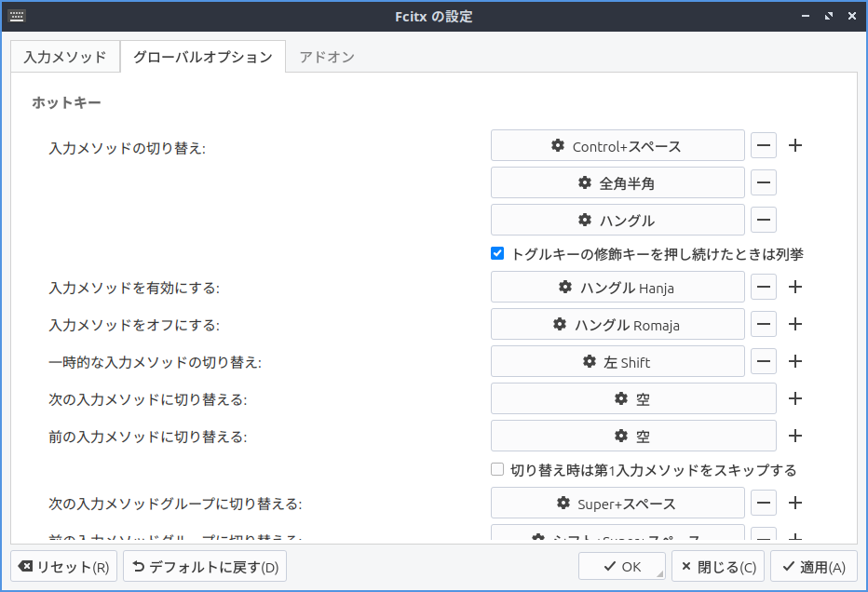The width and height of the screenshot is (868, 592).
Task: Add a hotkey for 入力メソッドをオフにする
Action: pyautogui.click(x=795, y=324)
